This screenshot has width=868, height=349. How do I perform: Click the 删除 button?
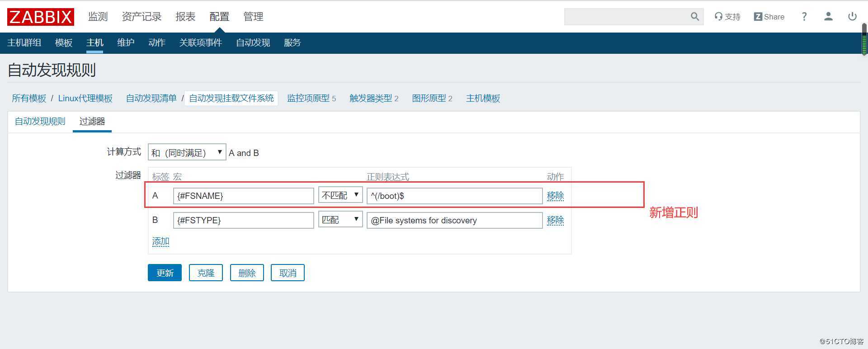[247, 273]
